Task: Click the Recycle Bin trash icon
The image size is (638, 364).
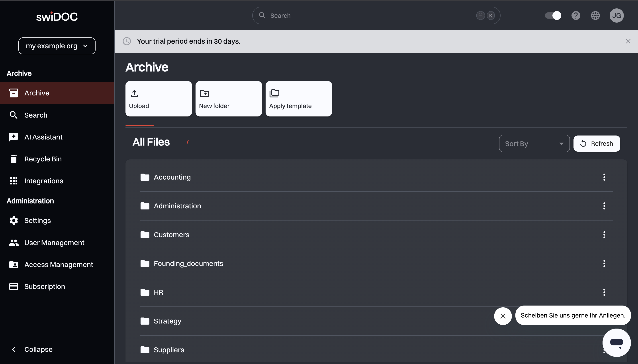Action: tap(14, 159)
